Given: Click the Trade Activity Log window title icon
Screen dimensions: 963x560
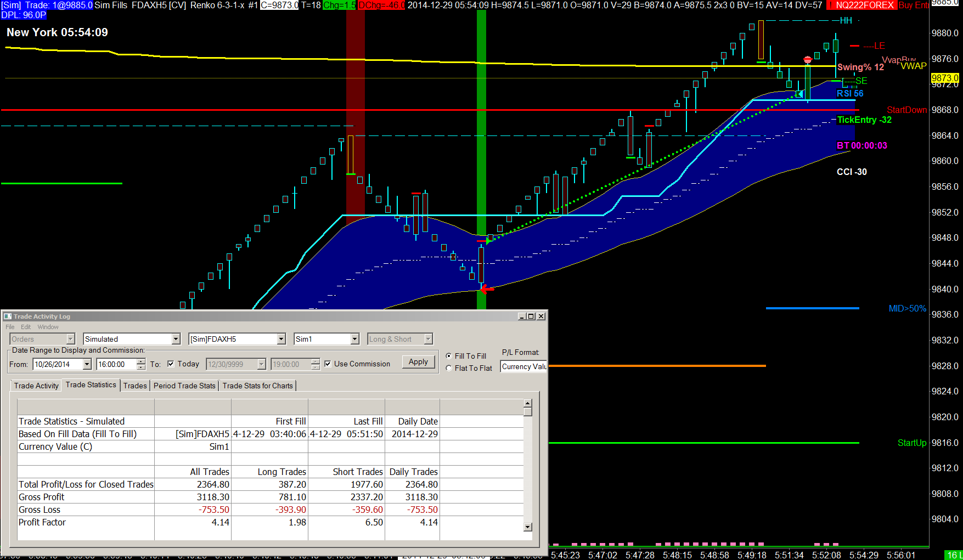Looking at the screenshot, I should click(8, 316).
